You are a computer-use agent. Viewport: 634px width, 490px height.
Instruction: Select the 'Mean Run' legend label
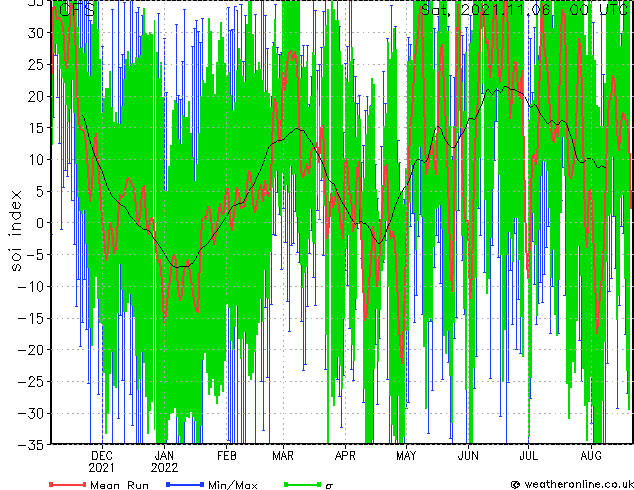point(119,485)
